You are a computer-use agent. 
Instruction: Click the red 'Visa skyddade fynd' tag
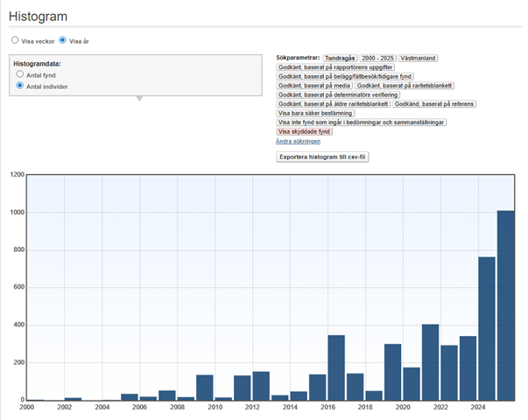(304, 131)
